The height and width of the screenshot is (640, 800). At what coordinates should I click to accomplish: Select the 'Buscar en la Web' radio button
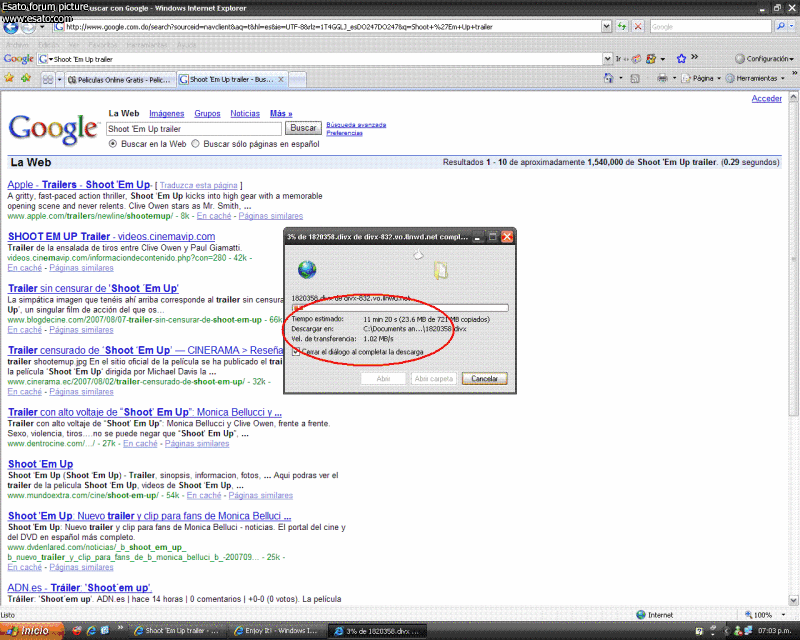click(113, 144)
